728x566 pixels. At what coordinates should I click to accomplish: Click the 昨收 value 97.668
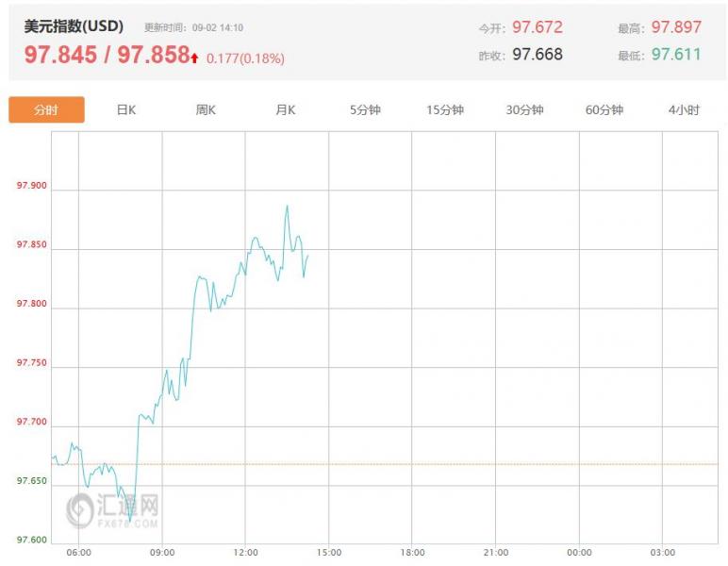pyautogui.click(x=538, y=55)
